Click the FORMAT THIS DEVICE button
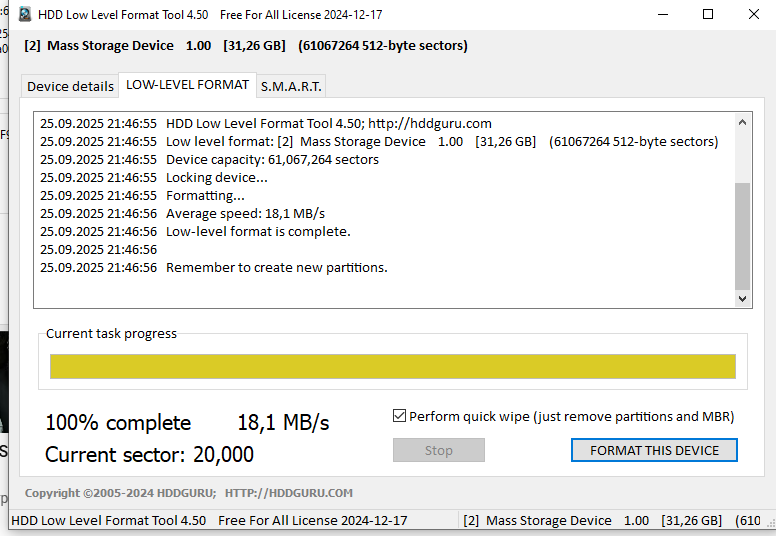Viewport: 776px width, 536px height. click(654, 450)
